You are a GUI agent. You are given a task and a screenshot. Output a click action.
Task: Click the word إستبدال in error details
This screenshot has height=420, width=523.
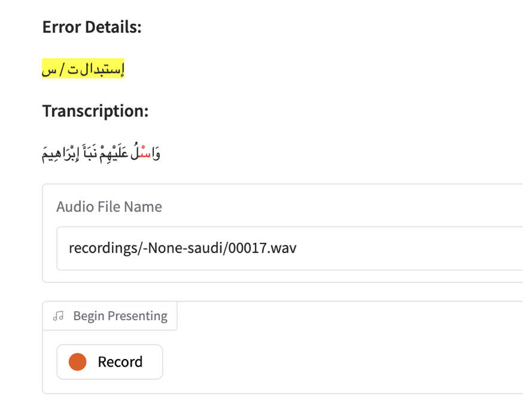103,70
